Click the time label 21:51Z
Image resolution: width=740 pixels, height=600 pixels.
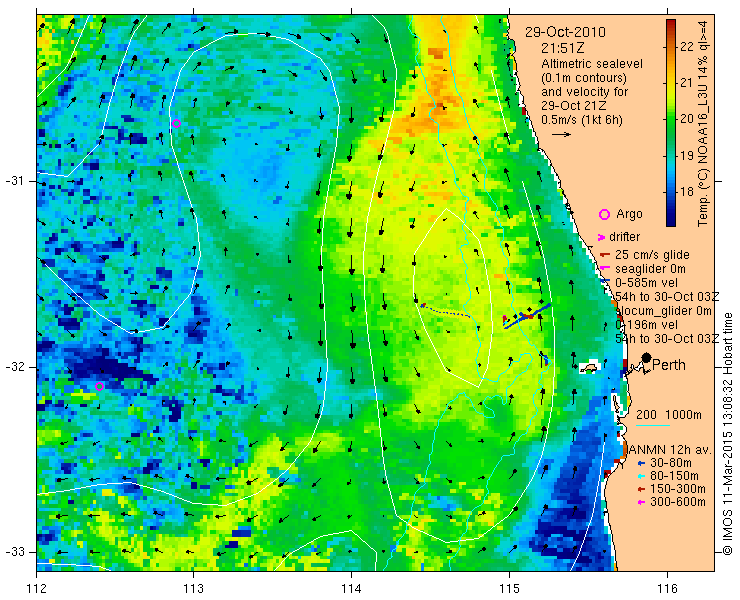click(563, 48)
